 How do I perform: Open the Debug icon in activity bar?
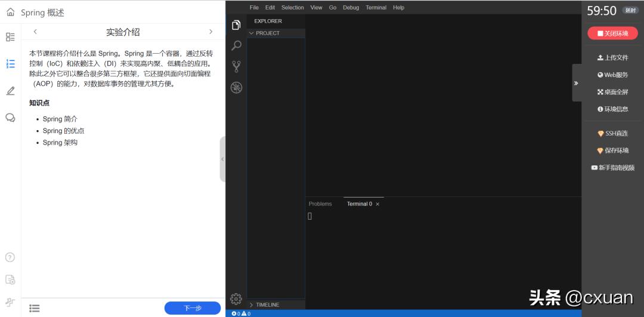[236, 88]
